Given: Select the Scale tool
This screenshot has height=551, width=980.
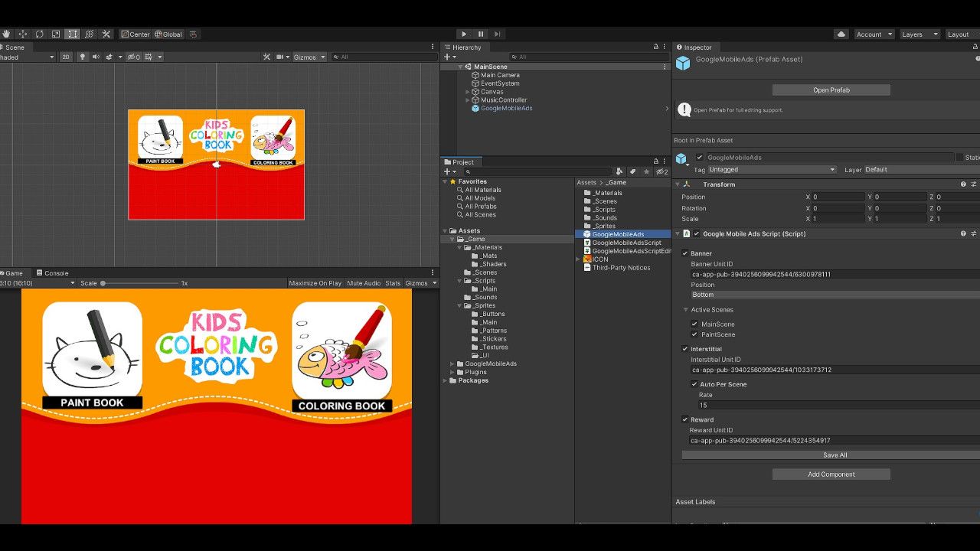Looking at the screenshot, I should (x=56, y=34).
